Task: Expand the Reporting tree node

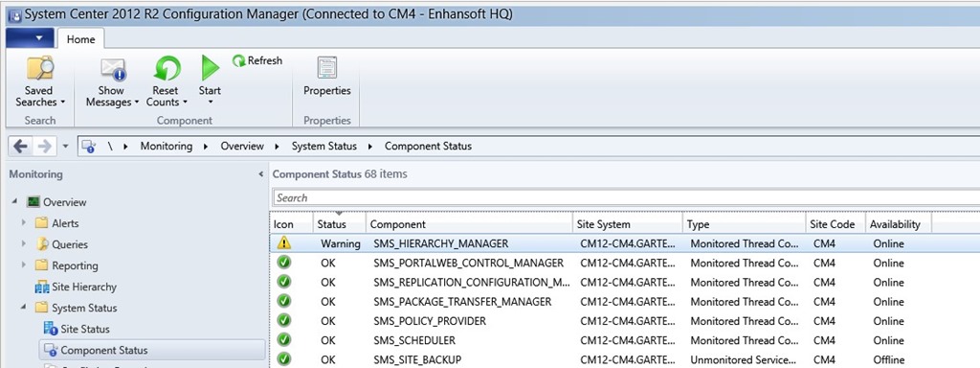Action: point(24,265)
